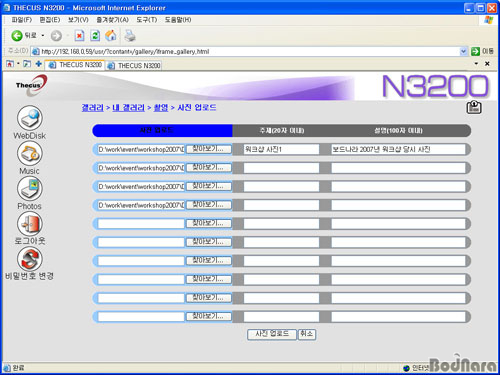Viewport: 500px width, 375px height.
Task: Open the 편집(E) menu
Action: (50, 20)
